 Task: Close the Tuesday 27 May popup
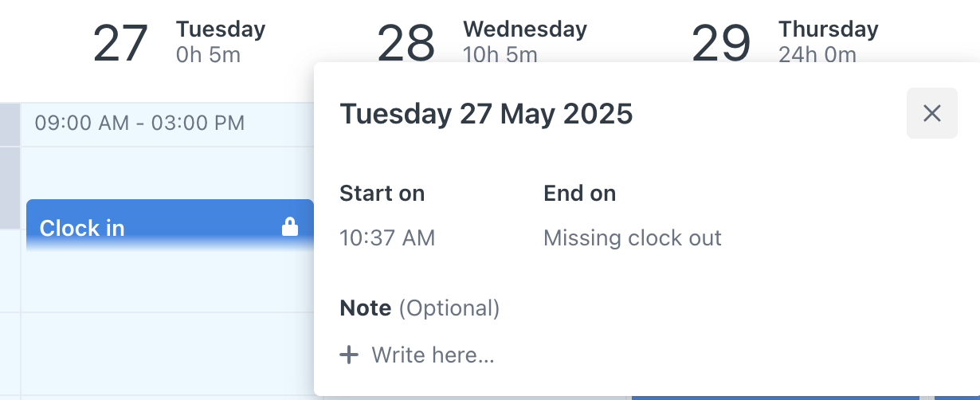[932, 113]
